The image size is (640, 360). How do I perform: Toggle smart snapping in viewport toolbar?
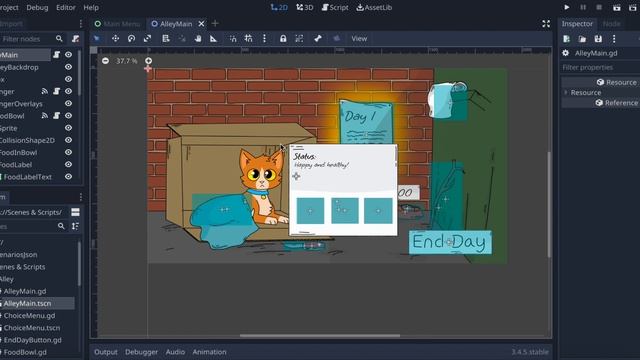pyautogui.click(x=233, y=38)
